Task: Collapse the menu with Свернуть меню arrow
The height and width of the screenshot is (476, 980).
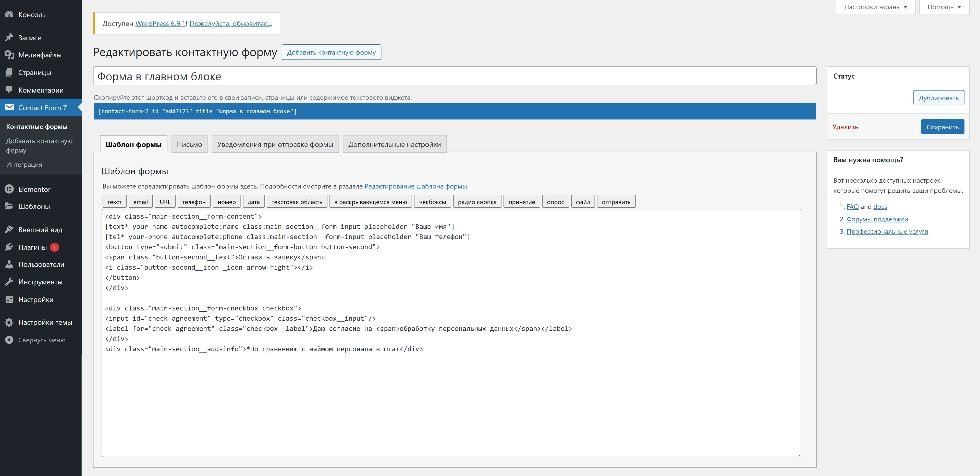Action: [x=9, y=340]
